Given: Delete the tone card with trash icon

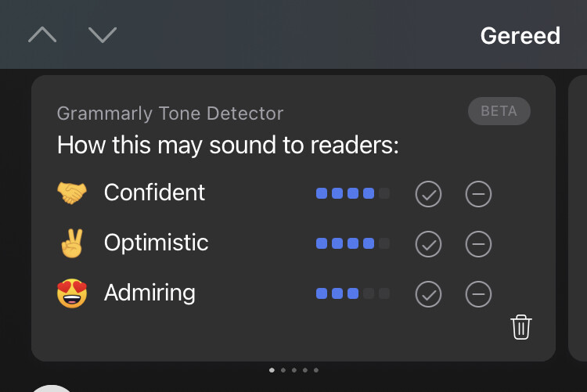Looking at the screenshot, I should (x=521, y=327).
